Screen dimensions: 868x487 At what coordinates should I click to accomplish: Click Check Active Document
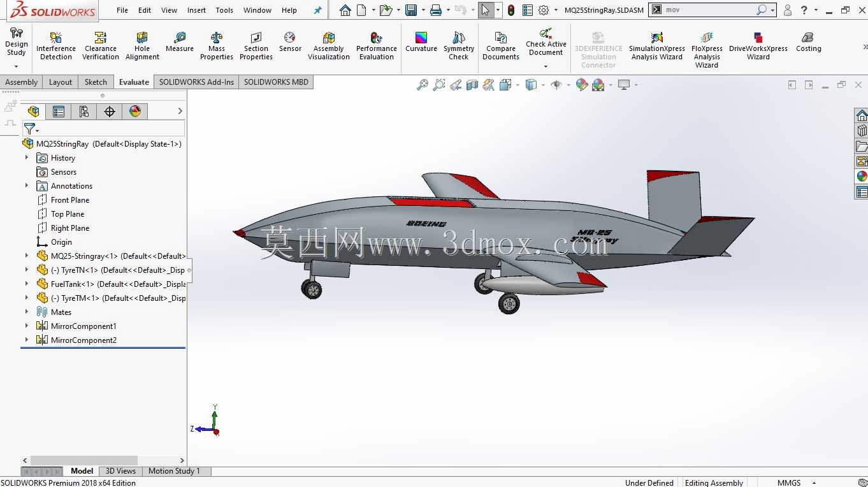click(546, 42)
